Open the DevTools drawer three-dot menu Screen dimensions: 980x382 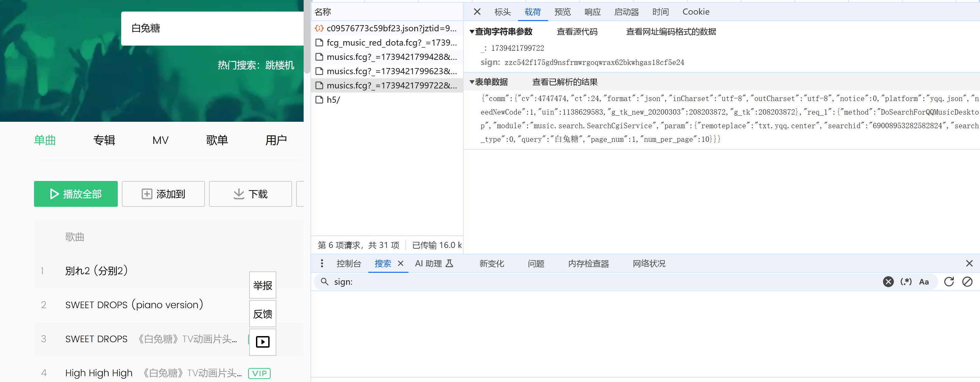point(322,263)
